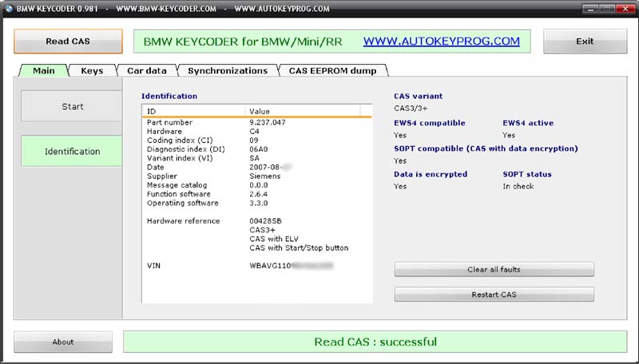Screen dimensions: 639x364
Task: Click the EWS4 active label
Action: point(528,123)
